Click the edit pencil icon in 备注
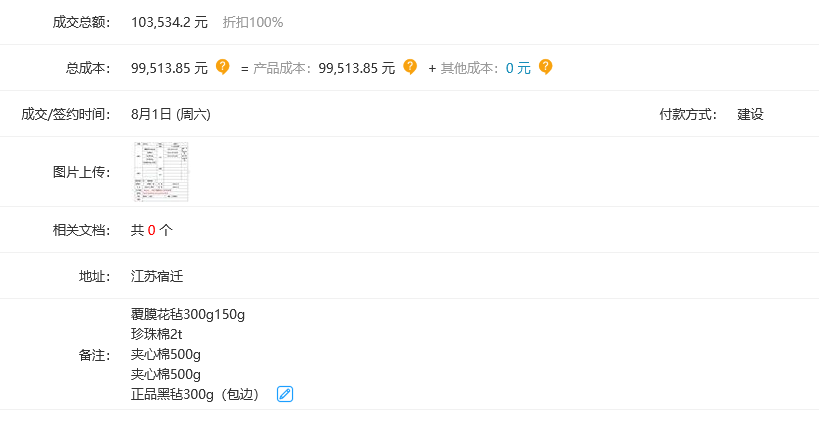 pyautogui.click(x=285, y=394)
